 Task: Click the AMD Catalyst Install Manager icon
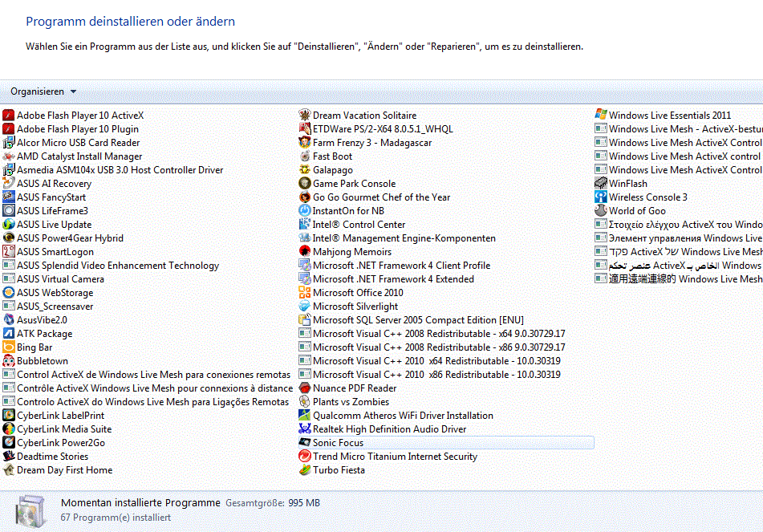click(x=8, y=156)
